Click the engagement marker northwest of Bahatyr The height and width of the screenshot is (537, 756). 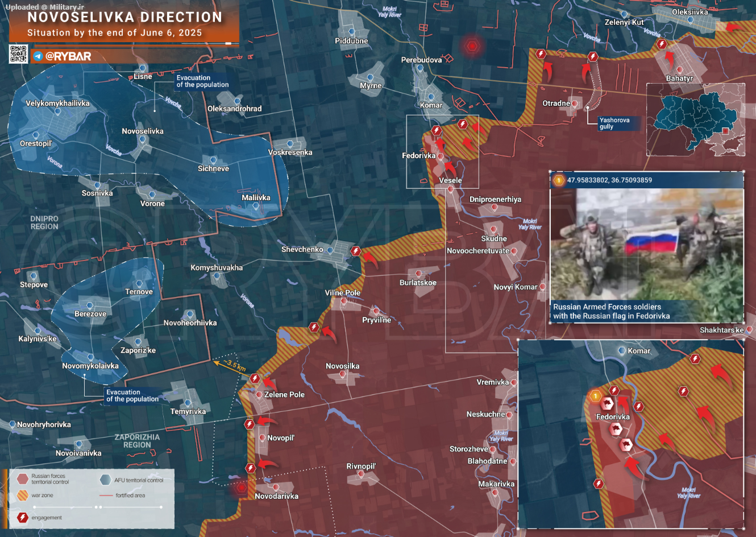tap(661, 44)
